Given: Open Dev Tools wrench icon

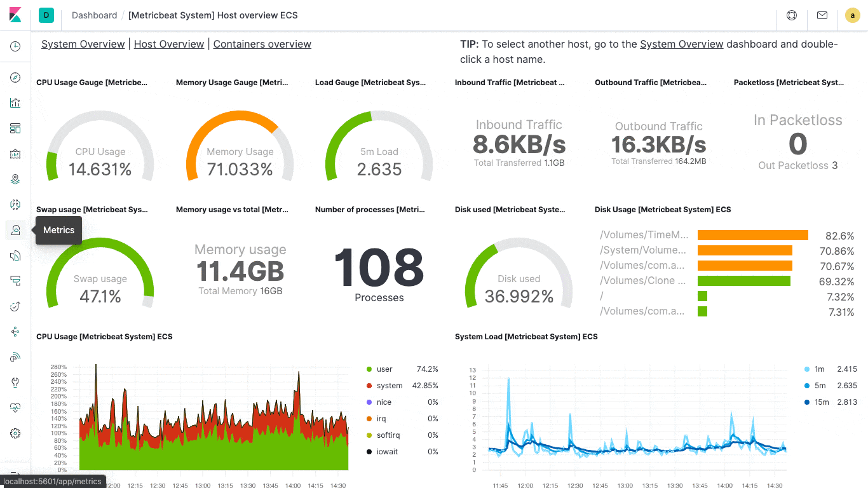Looking at the screenshot, I should click(x=15, y=383).
